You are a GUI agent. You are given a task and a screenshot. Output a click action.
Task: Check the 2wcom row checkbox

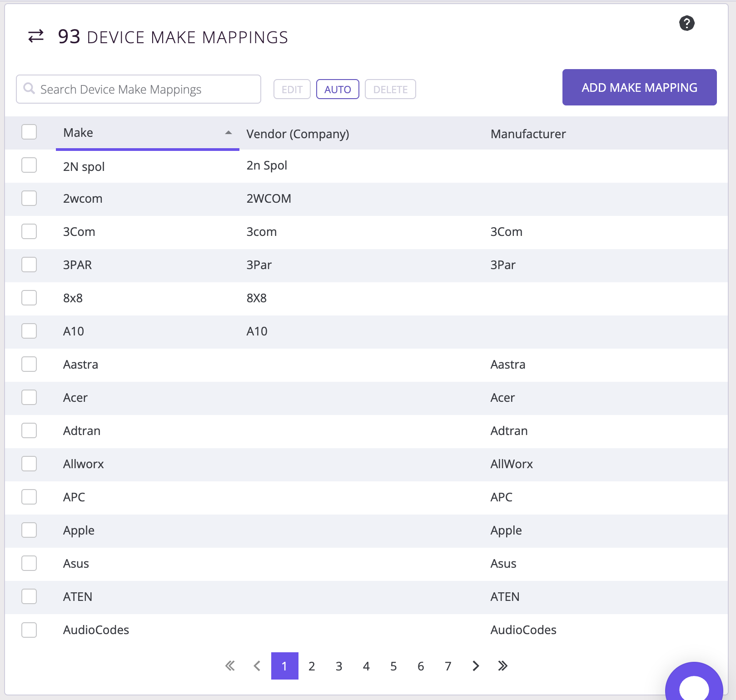tap(29, 198)
